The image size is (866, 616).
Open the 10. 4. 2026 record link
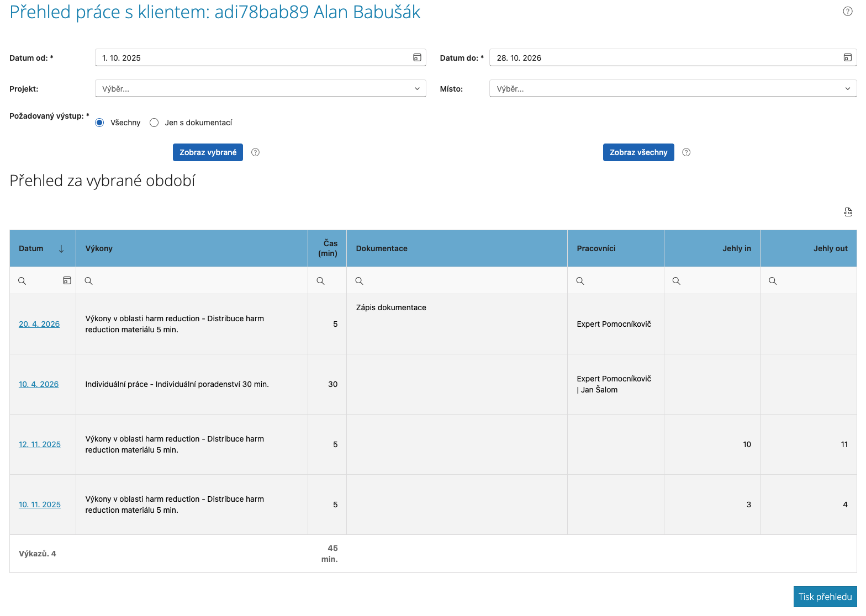pyautogui.click(x=39, y=384)
